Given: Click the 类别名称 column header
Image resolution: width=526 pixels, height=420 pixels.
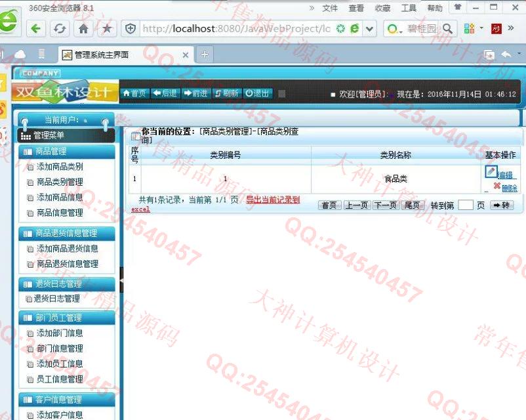Looking at the screenshot, I should [396, 155].
